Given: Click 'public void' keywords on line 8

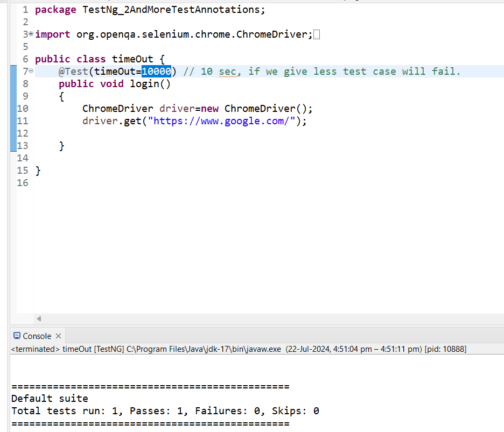Looking at the screenshot, I should pos(91,84).
